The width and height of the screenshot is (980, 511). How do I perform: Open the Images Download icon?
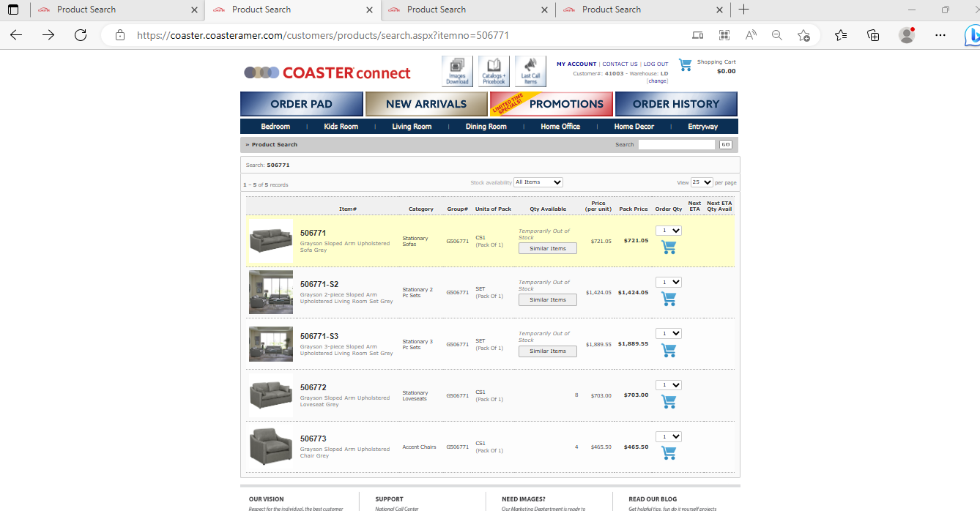click(x=457, y=71)
